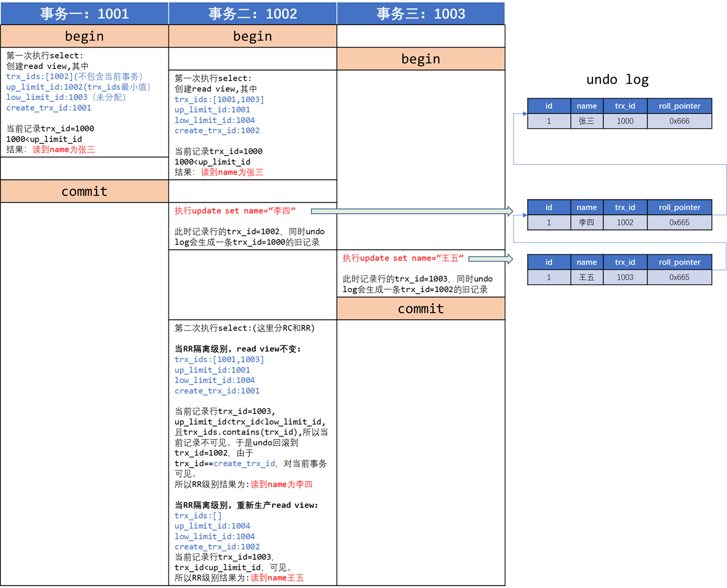Click roll_pointer 0x665 in the 李四 row

click(679, 222)
